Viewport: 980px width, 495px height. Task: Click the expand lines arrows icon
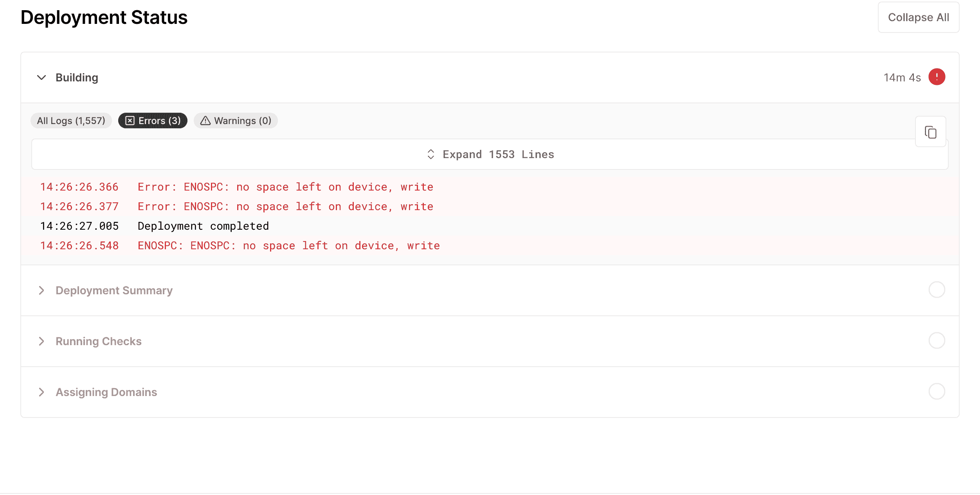(431, 155)
